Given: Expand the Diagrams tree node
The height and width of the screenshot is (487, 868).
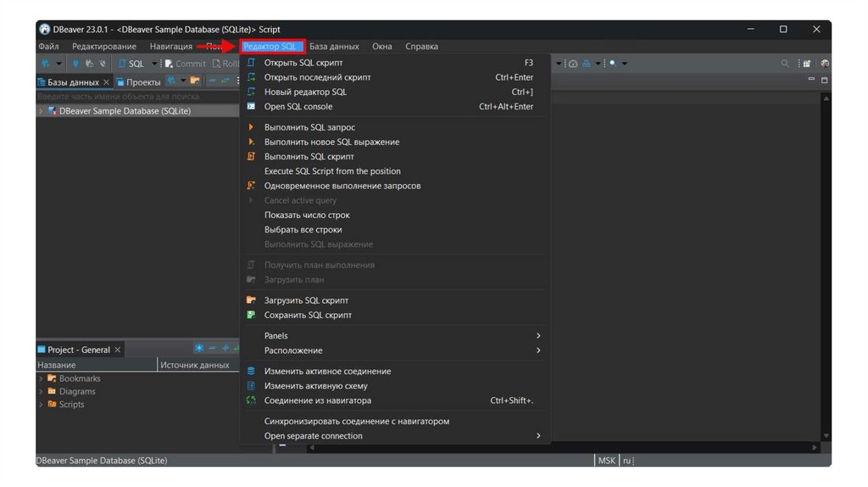Looking at the screenshot, I should click(x=41, y=391).
